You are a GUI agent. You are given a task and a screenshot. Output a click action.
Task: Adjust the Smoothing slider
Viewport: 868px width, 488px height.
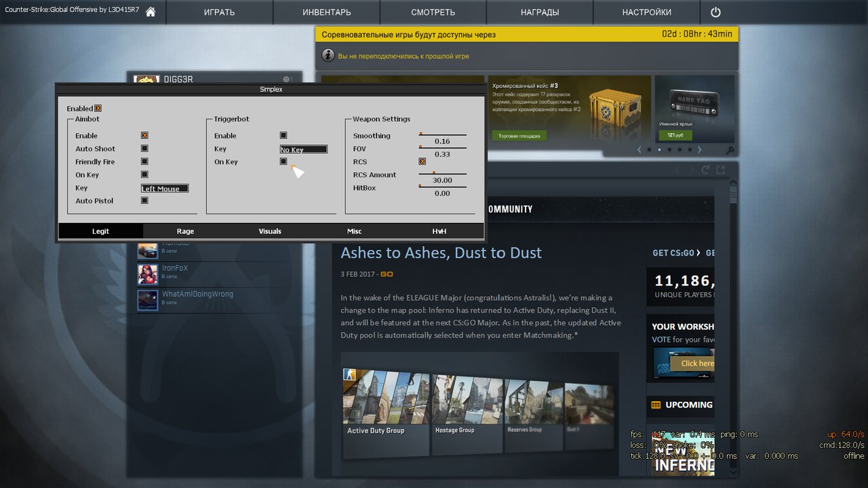pos(442,135)
